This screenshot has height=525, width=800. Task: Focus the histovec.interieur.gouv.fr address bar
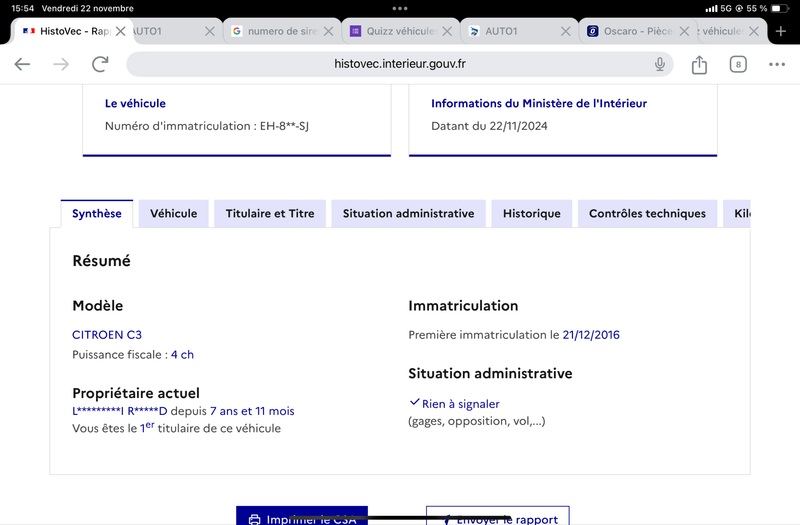click(399, 64)
